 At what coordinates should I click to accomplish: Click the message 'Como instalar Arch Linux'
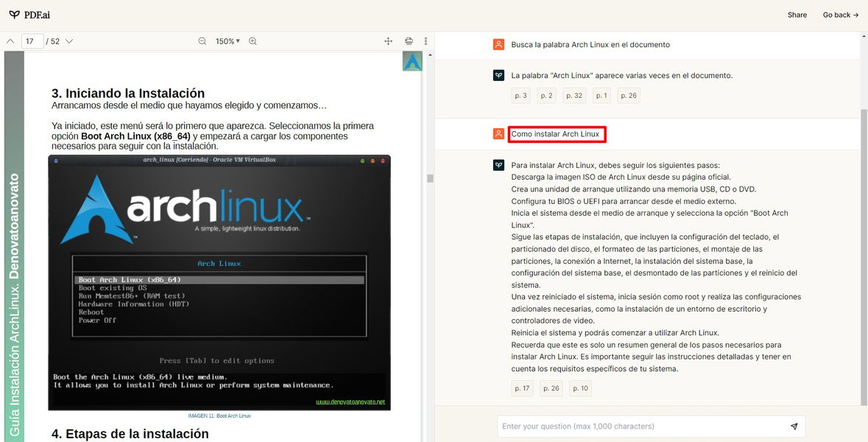pos(555,134)
